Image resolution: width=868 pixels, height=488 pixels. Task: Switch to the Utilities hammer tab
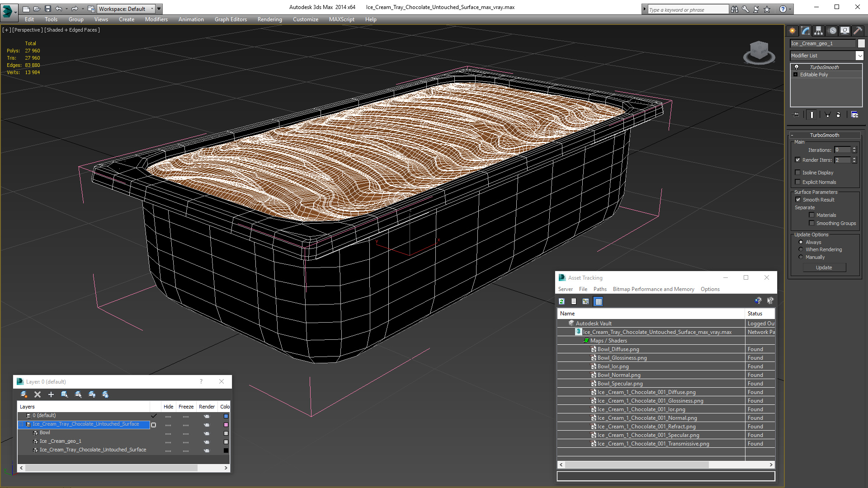tap(858, 31)
